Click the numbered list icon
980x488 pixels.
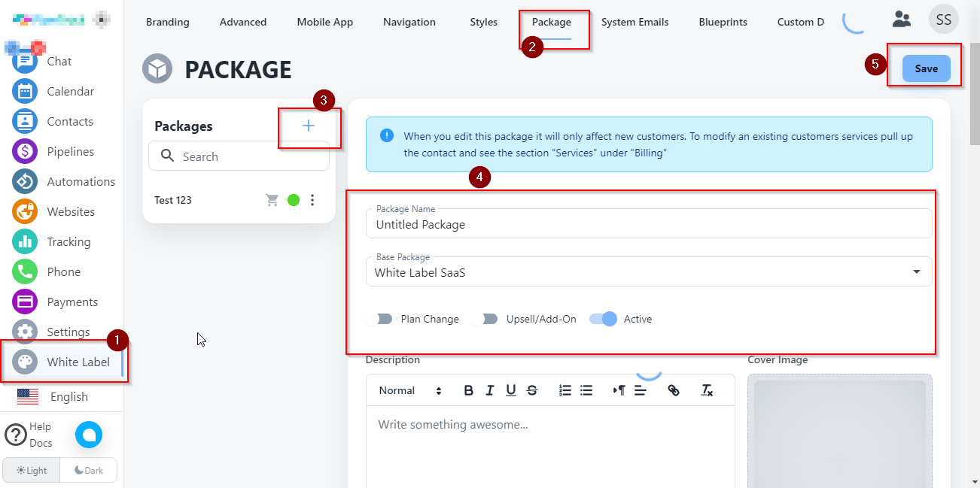point(565,390)
